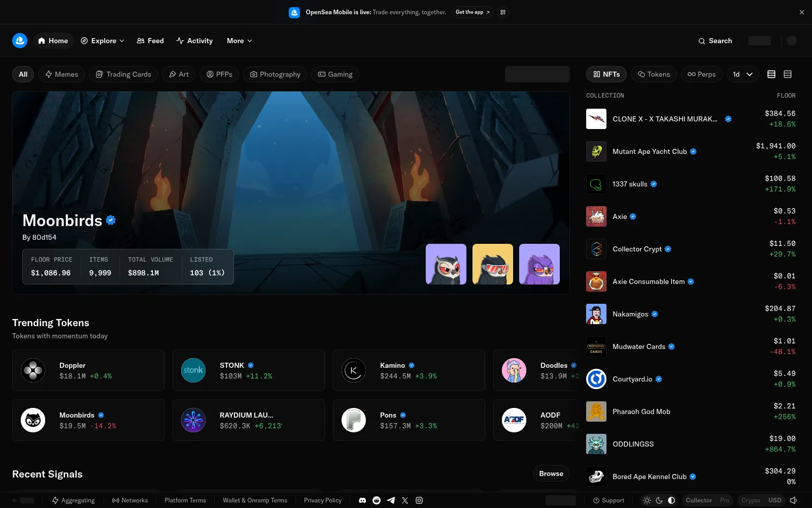Screen dimensions: 812x508
Task: Click the RAYDIUM LAU token icon
Action: click(x=193, y=420)
